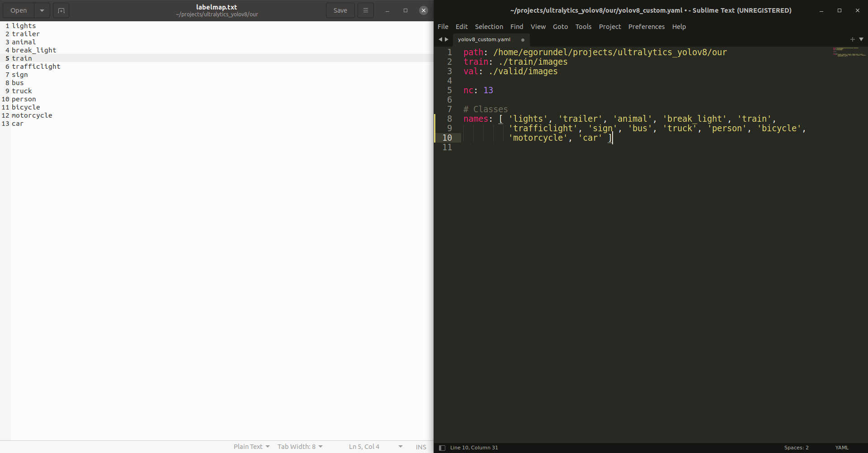868x453 pixels.
Task: Open the Plain Text language selector
Action: point(251,446)
